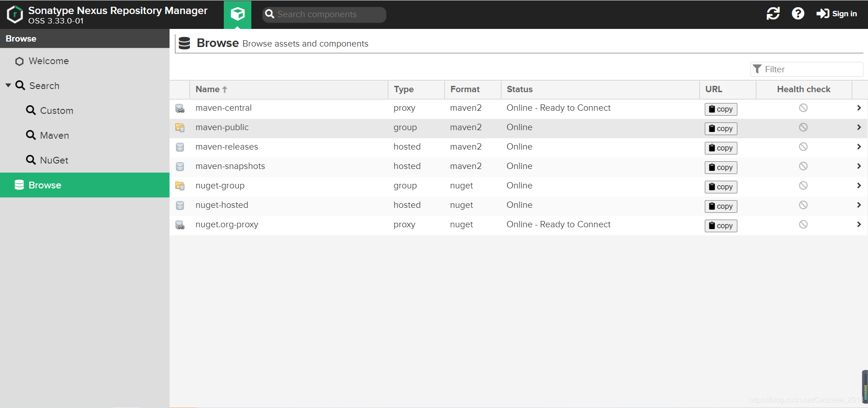Copy URL for maven-central
This screenshot has height=408, width=868.
[x=721, y=109]
